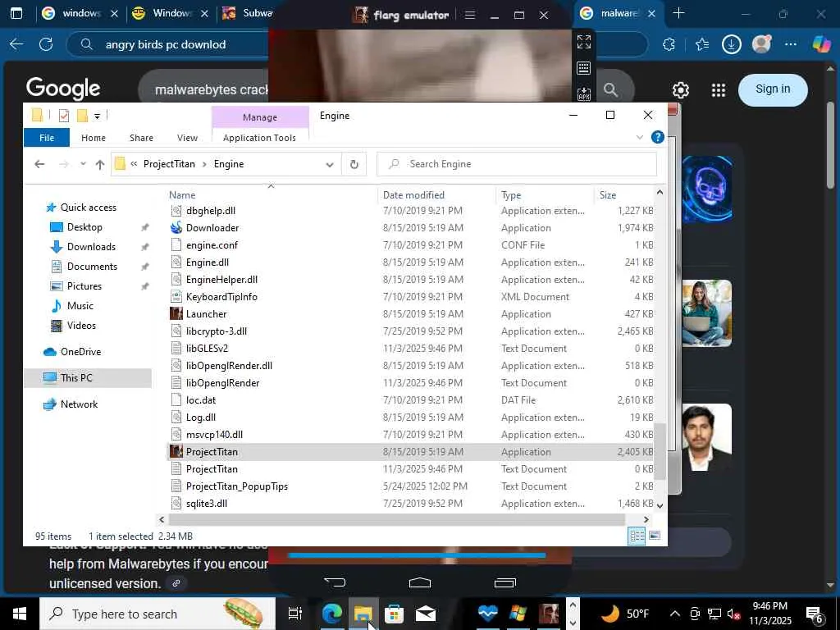Open the Google apps grid icon
This screenshot has width=840, height=630.
pyautogui.click(x=718, y=90)
